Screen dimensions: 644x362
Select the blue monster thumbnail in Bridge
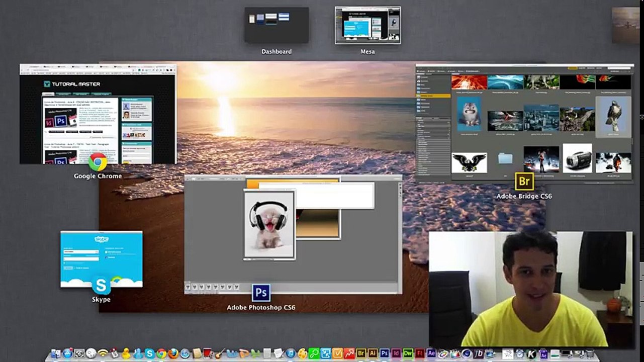click(x=469, y=114)
